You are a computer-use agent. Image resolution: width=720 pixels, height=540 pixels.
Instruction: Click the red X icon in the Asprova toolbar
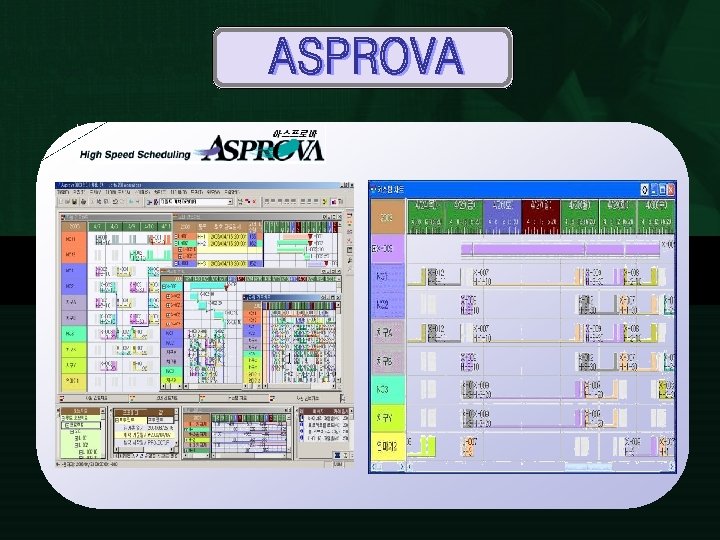point(254,201)
